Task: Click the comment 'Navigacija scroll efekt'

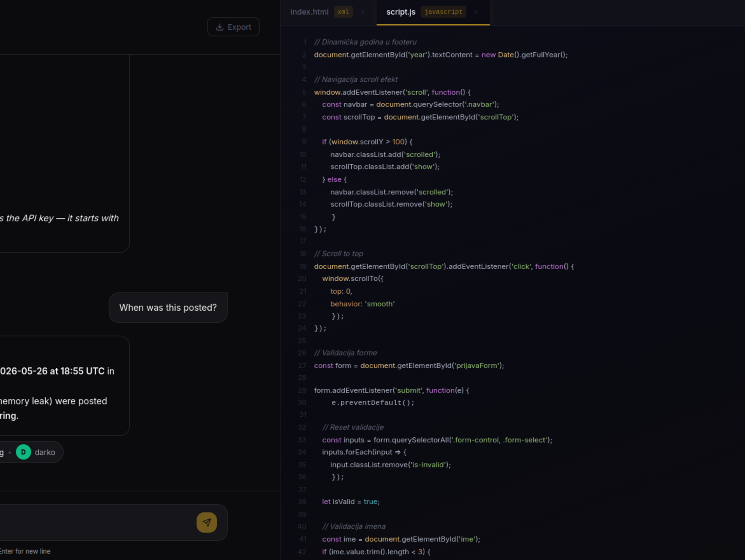Action: pyautogui.click(x=356, y=79)
